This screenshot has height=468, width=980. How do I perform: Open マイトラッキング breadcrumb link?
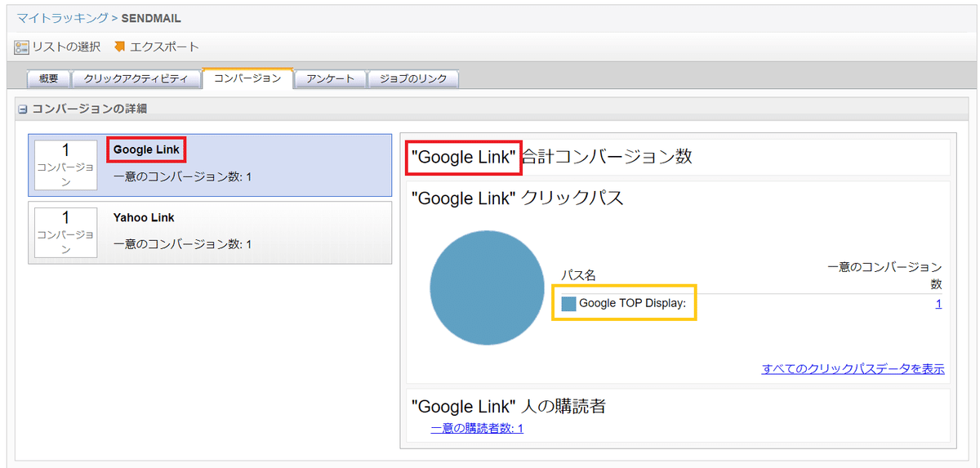pos(62,16)
